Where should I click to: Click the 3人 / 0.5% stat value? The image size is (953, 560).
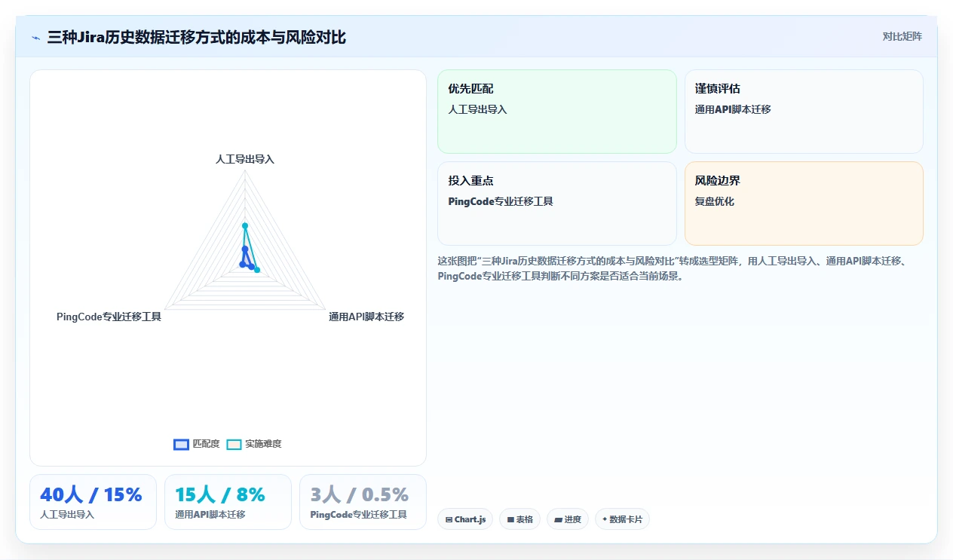[x=360, y=494]
